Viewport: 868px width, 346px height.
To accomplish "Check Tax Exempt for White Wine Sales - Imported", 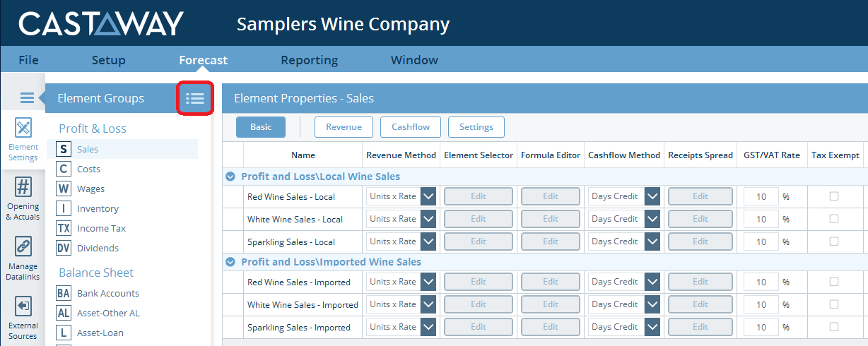I will click(x=834, y=304).
